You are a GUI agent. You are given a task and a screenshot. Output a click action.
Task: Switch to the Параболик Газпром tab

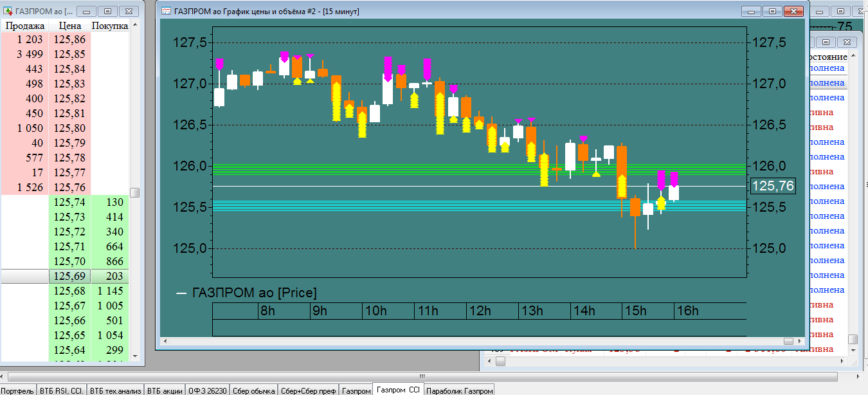pyautogui.click(x=459, y=390)
